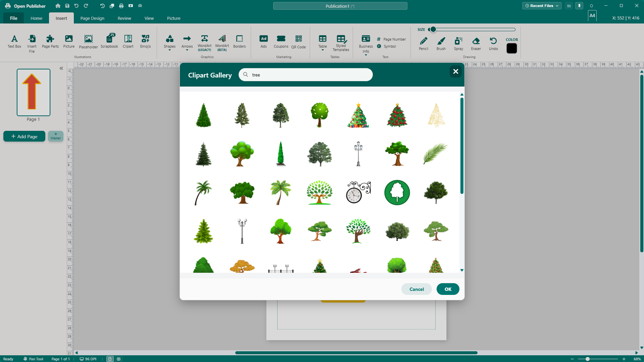Open the Recent Files dropdown
The width and height of the screenshot is (644, 362).
tap(542, 6)
